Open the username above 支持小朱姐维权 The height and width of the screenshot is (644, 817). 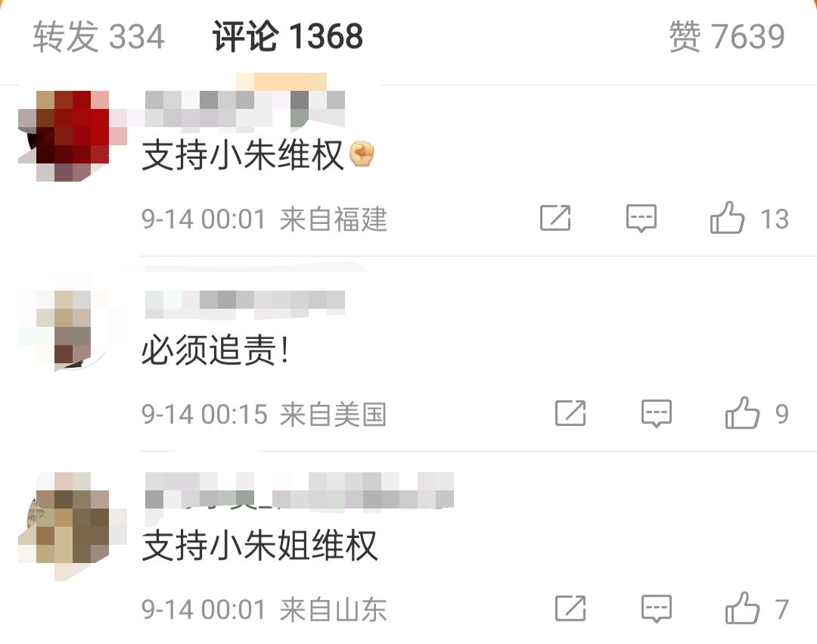pyautogui.click(x=299, y=490)
